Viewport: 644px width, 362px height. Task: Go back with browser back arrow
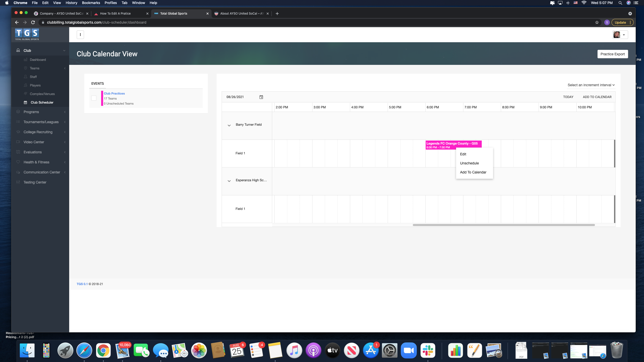[17, 22]
